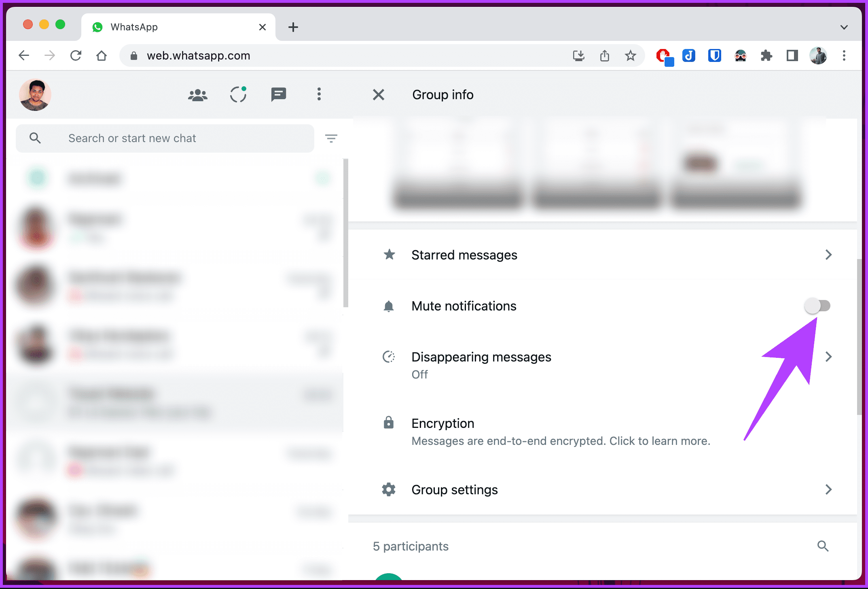Image resolution: width=868 pixels, height=589 pixels.
Task: Open the WhatsApp three-dot menu
Action: (x=319, y=94)
